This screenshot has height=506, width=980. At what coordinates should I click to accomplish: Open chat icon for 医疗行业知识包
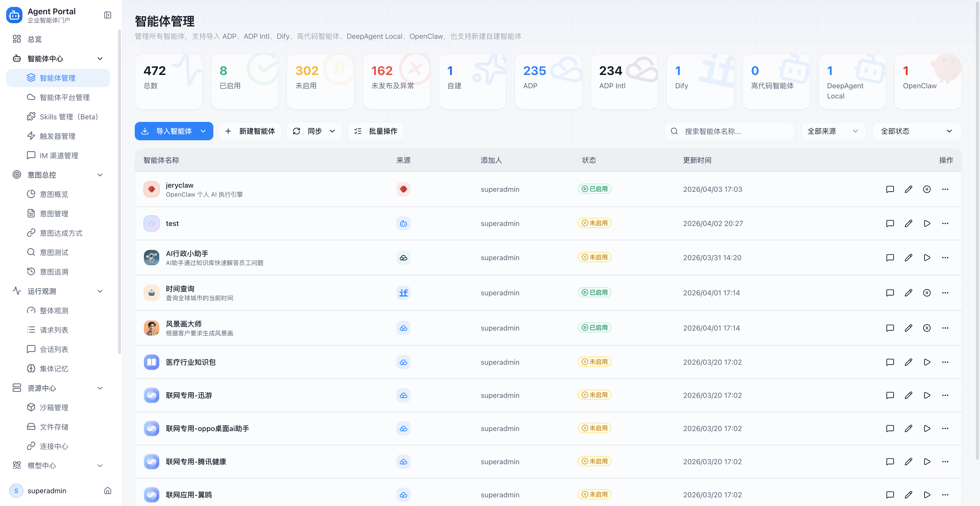click(x=890, y=362)
